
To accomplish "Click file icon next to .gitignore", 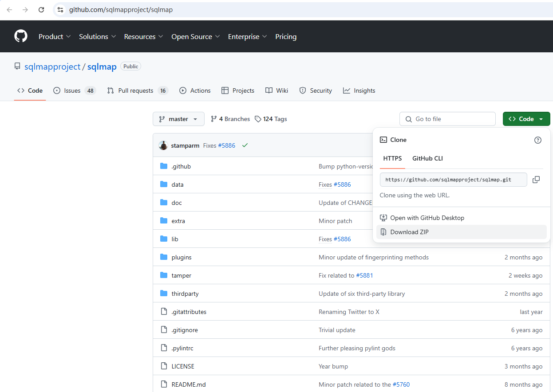I will click(164, 330).
